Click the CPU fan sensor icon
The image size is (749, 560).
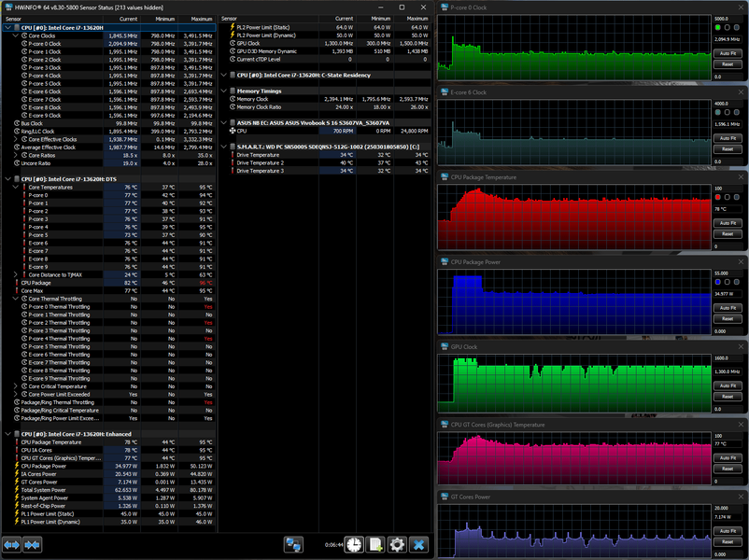coord(231,131)
